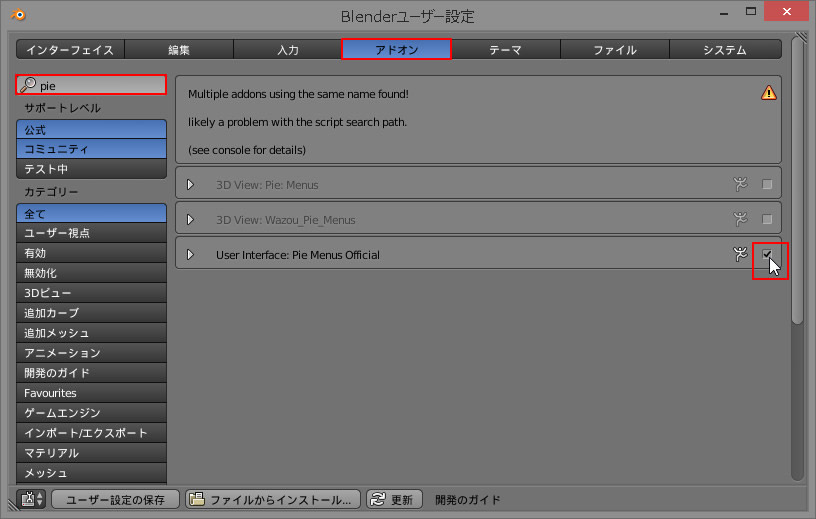Screen dimensions: 816x519
Task: Click the Multiple addons using the same name text
Action: pyautogui.click(x=298, y=94)
